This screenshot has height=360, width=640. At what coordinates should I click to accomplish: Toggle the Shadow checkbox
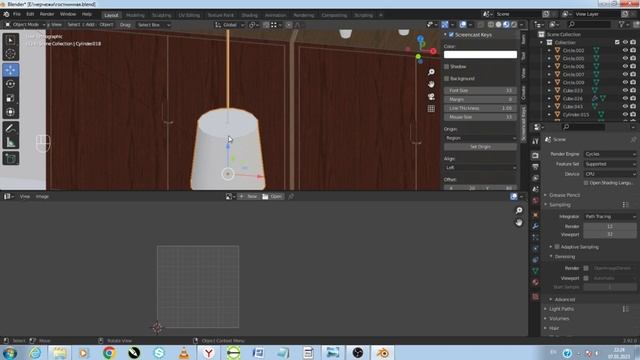click(x=447, y=67)
